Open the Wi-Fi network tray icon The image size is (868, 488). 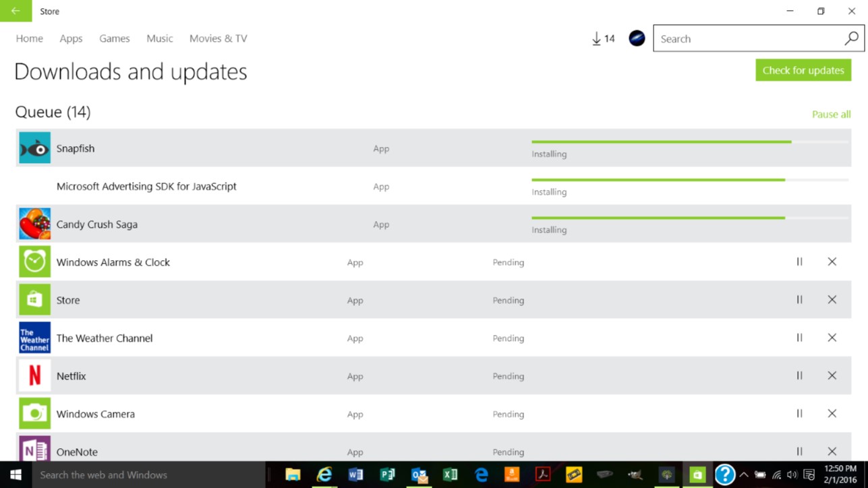(777, 475)
